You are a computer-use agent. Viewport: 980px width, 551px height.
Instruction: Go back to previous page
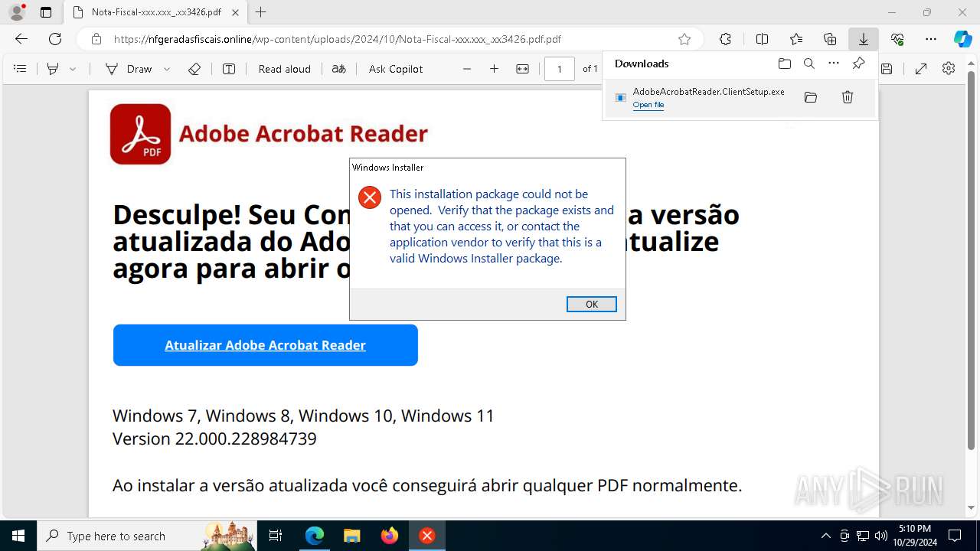pyautogui.click(x=21, y=39)
